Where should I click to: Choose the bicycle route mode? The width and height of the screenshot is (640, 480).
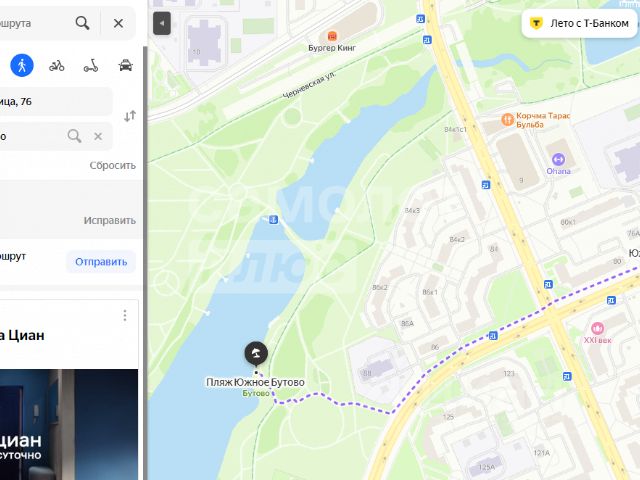56,65
